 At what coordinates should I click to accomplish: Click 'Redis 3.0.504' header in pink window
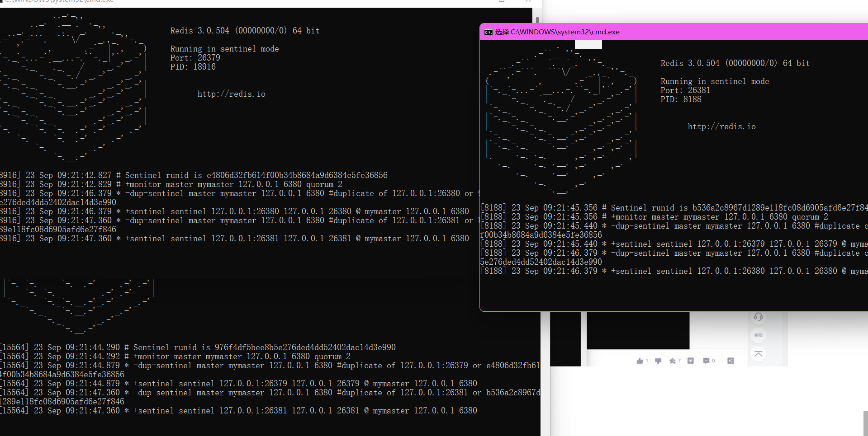[x=735, y=63]
